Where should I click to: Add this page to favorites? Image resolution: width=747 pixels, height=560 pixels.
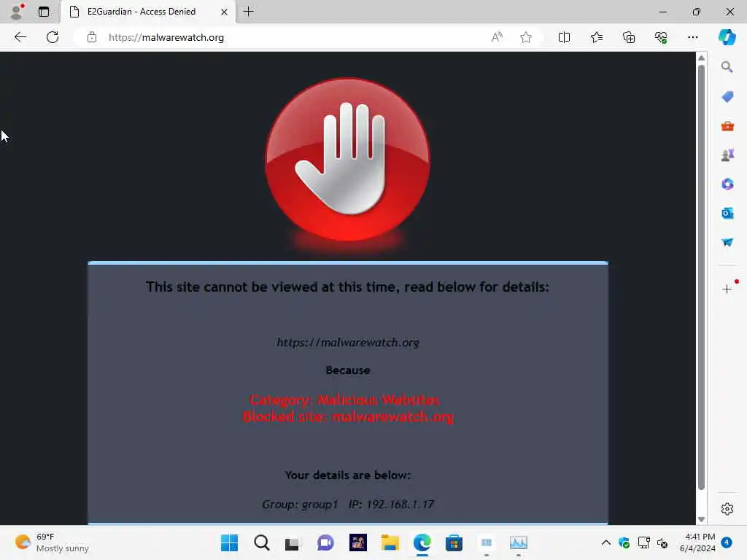click(525, 37)
